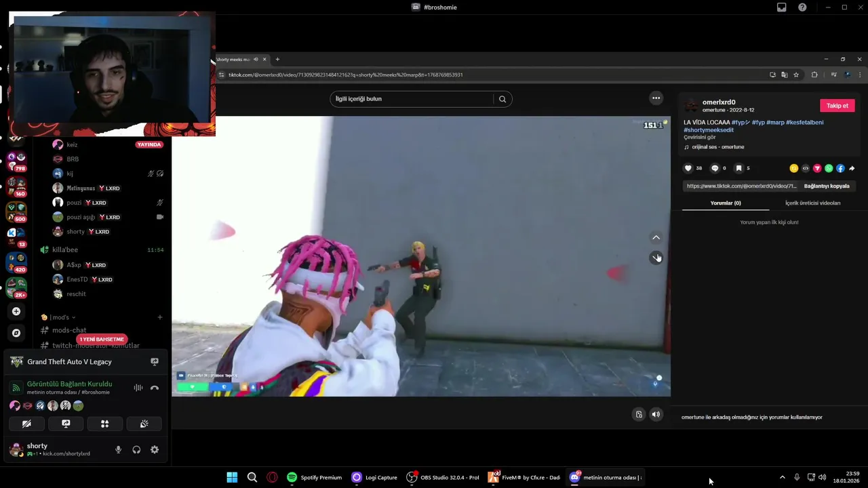Viewport: 868px width, 488px height.
Task: Click Çevirisini gör translation link
Action: [699, 137]
